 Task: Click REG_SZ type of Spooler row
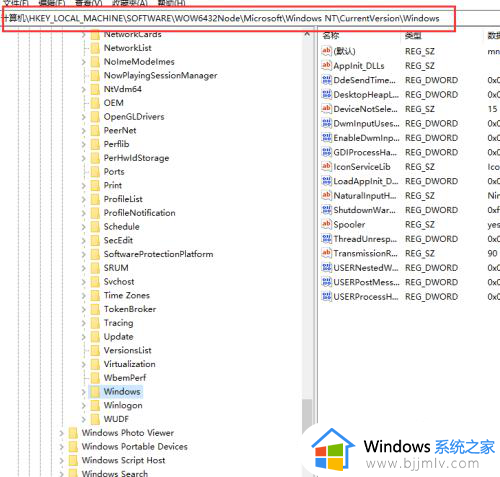coord(420,224)
